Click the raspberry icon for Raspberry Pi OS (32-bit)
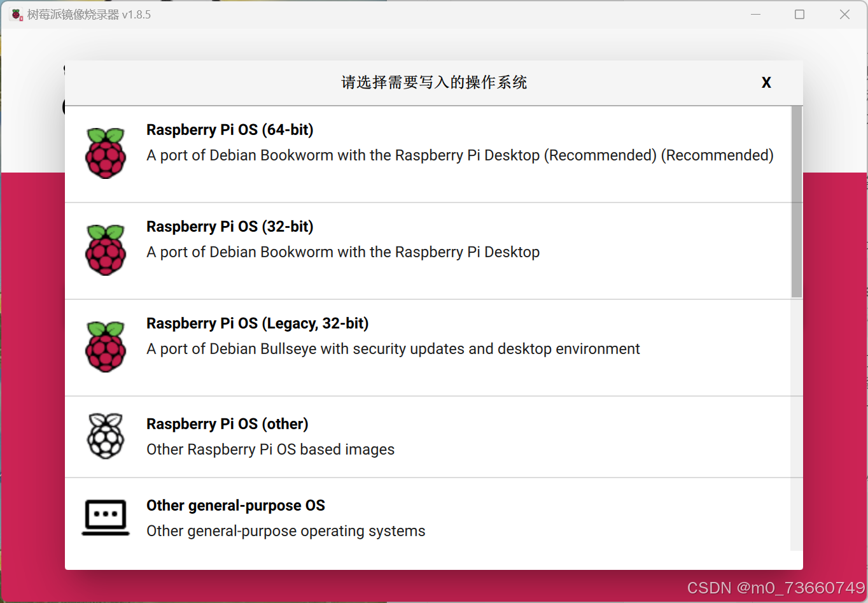This screenshot has height=603, width=868. point(106,250)
